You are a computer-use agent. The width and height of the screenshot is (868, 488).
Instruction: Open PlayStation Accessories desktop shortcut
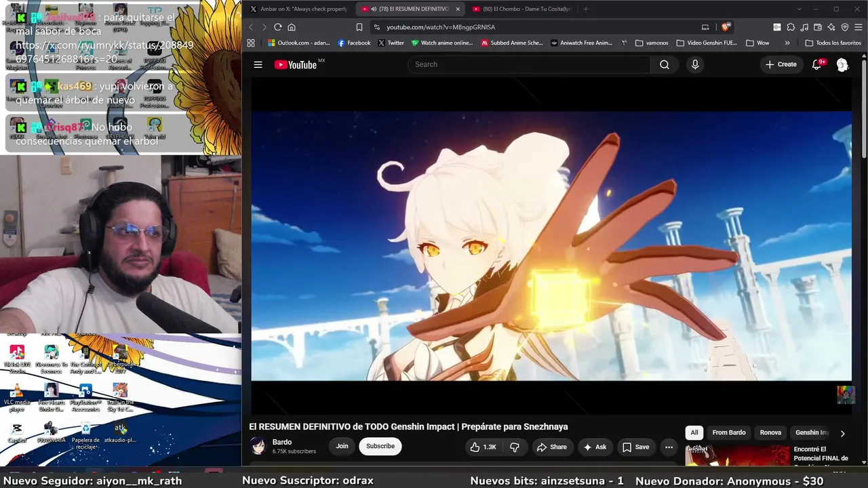85,398
